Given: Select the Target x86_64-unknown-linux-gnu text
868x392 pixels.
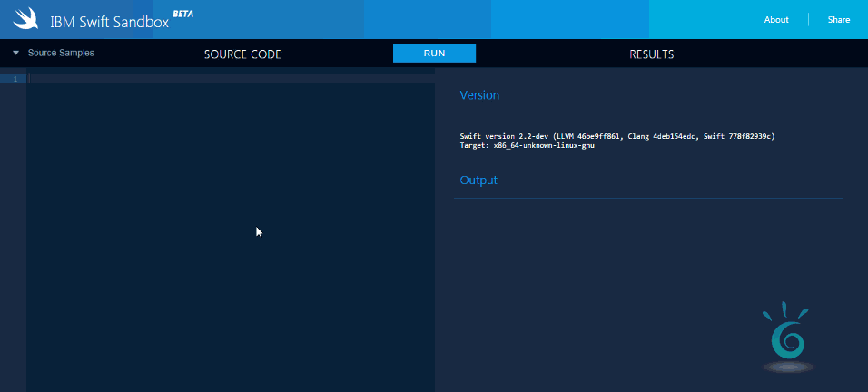Looking at the screenshot, I should (527, 145).
